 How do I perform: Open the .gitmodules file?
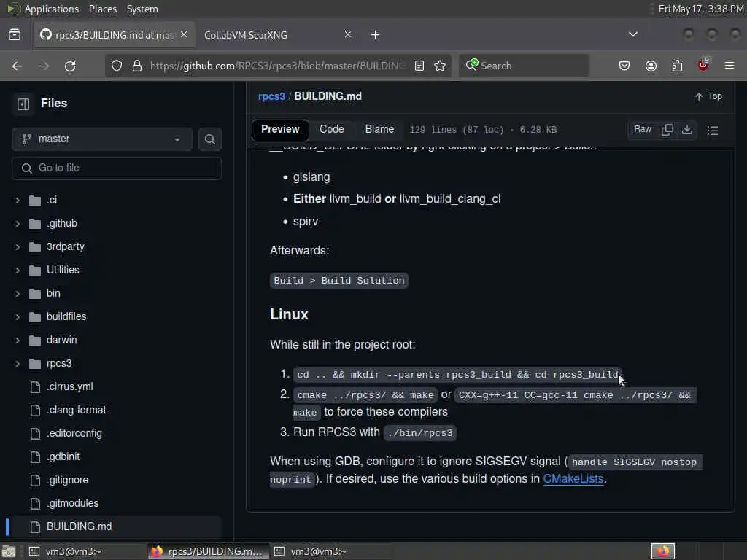72,503
